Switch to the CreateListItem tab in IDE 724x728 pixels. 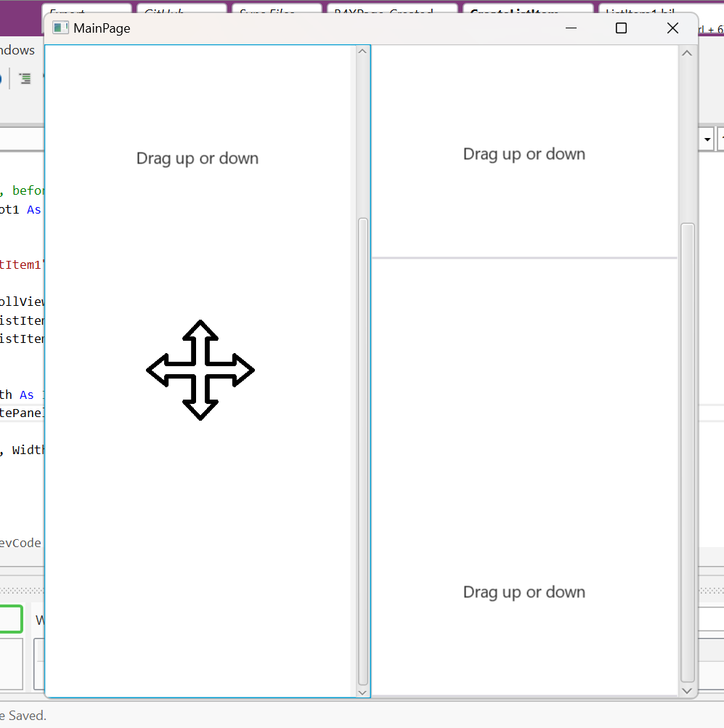click(x=528, y=9)
